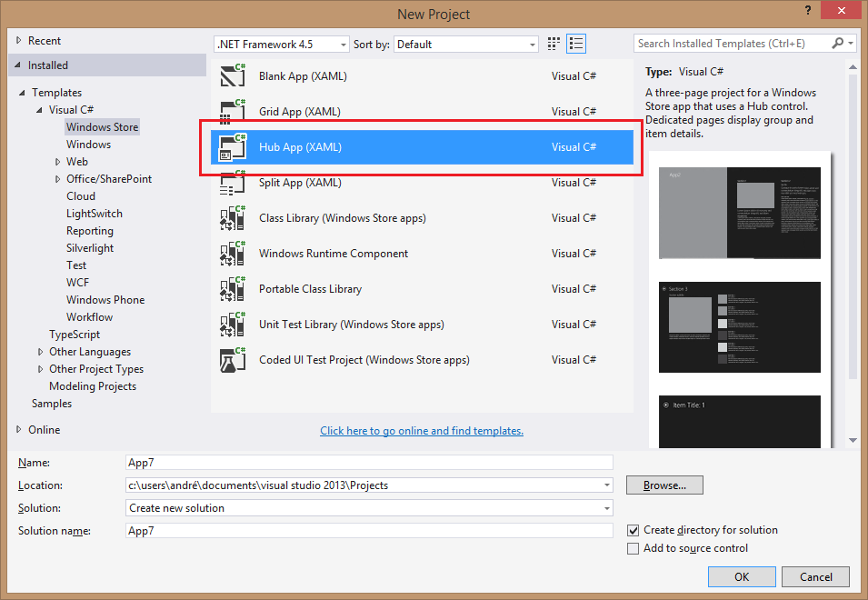Collapse the Visual C# tree node
Screen dimensions: 868x600
(39, 110)
